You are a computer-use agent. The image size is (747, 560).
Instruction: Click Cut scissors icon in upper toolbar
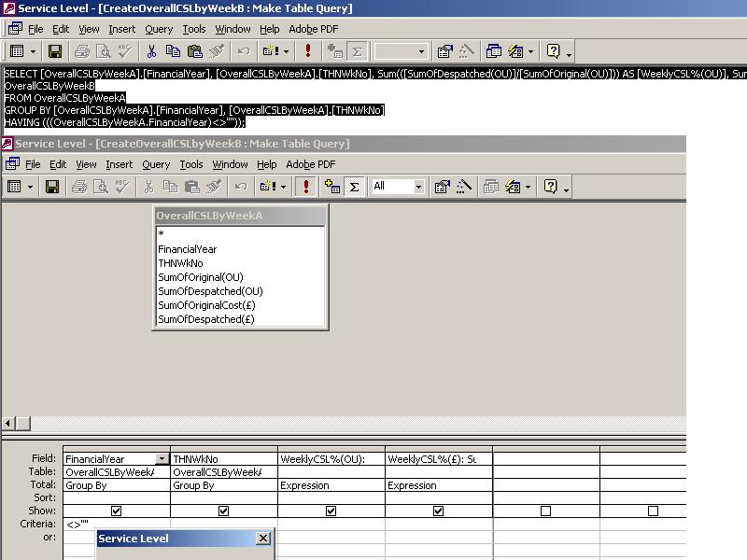pyautogui.click(x=151, y=51)
